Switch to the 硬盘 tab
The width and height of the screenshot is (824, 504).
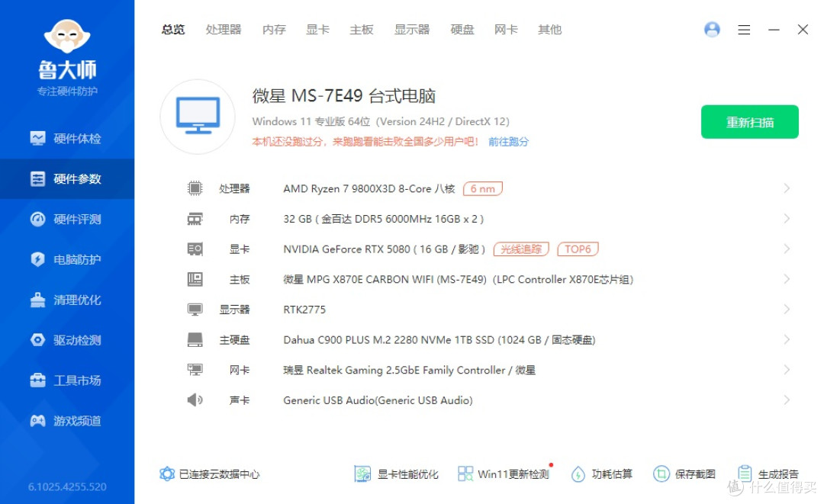click(x=462, y=30)
